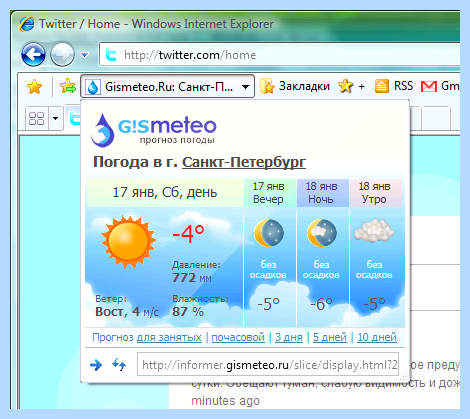Click the sun weather icon
470x419 pixels.
pyautogui.click(x=128, y=241)
